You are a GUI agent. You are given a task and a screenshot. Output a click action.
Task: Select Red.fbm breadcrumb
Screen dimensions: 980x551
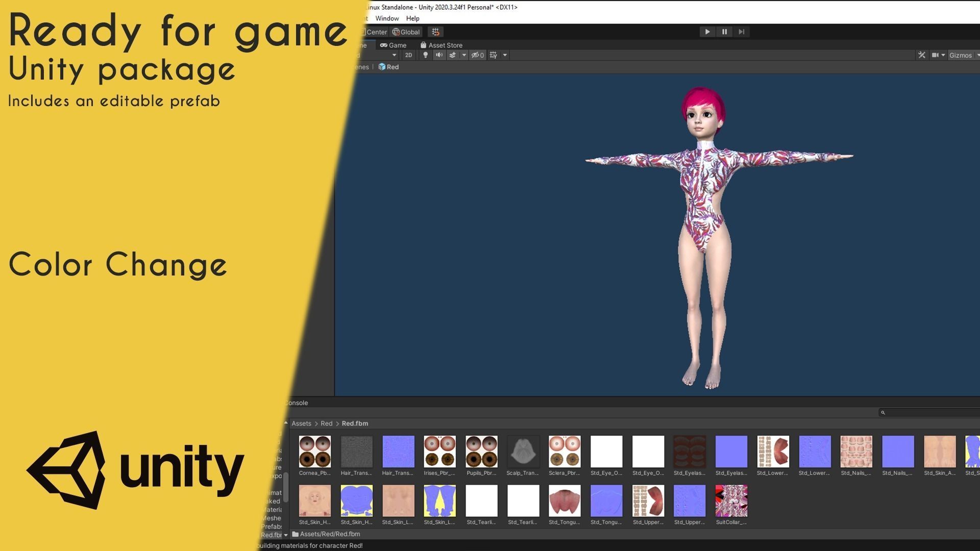pyautogui.click(x=355, y=423)
